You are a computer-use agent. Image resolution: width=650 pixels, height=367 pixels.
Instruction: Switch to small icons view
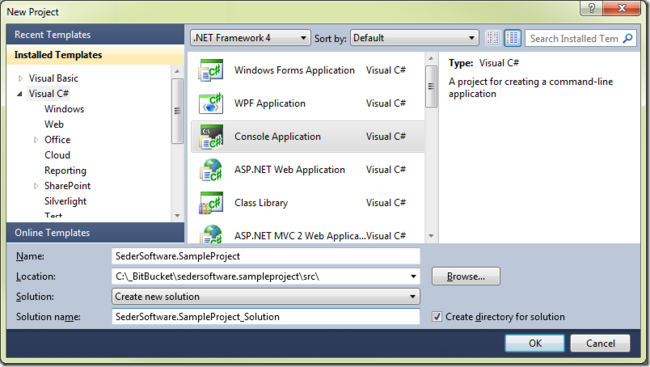(492, 38)
